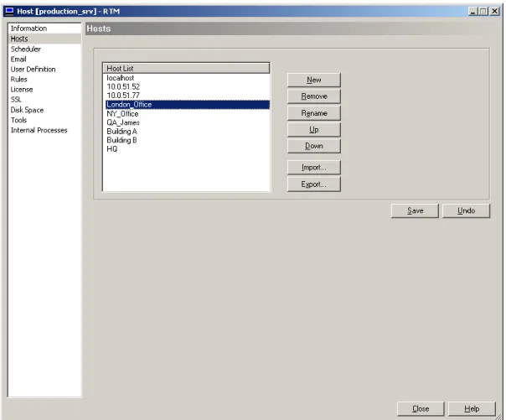Select HQ host entry
This screenshot has height=420, width=506.
tap(186, 149)
